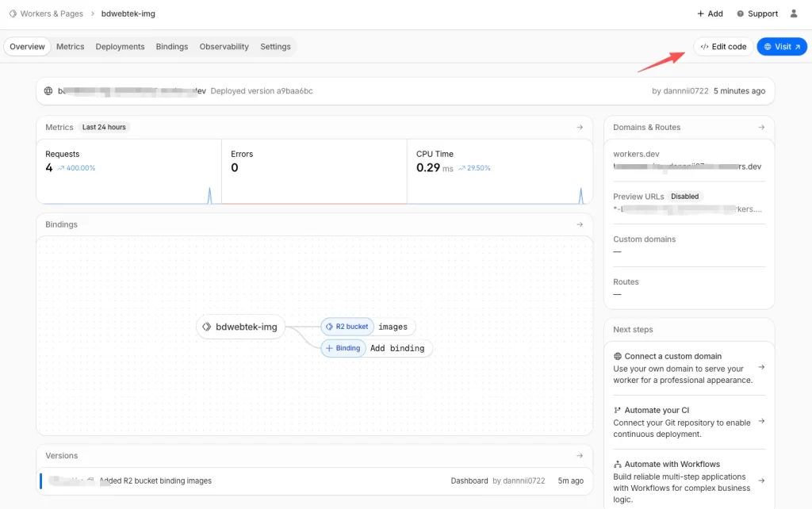Viewport: 812px width, 509px height.
Task: Click the Workers & Pages diamond icon
Action: click(x=13, y=14)
